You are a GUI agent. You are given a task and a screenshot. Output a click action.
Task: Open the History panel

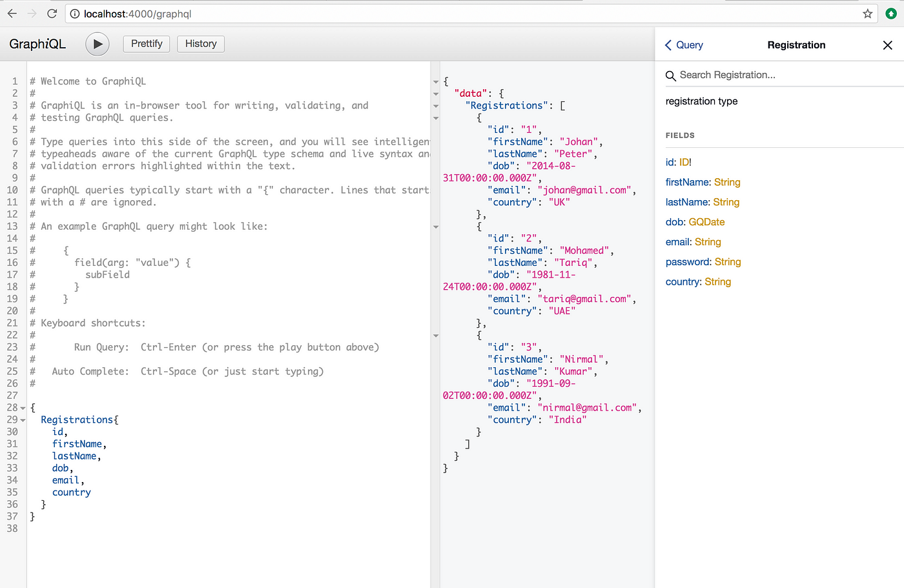pos(201,44)
